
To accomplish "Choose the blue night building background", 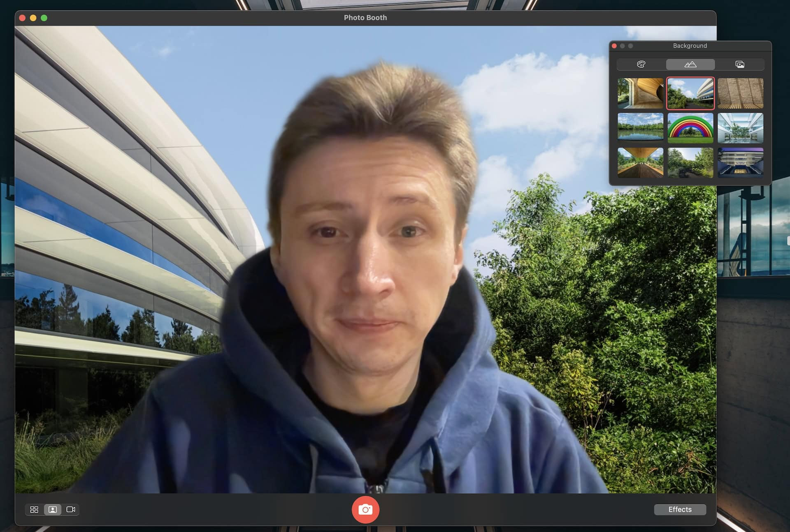I will pos(740,162).
